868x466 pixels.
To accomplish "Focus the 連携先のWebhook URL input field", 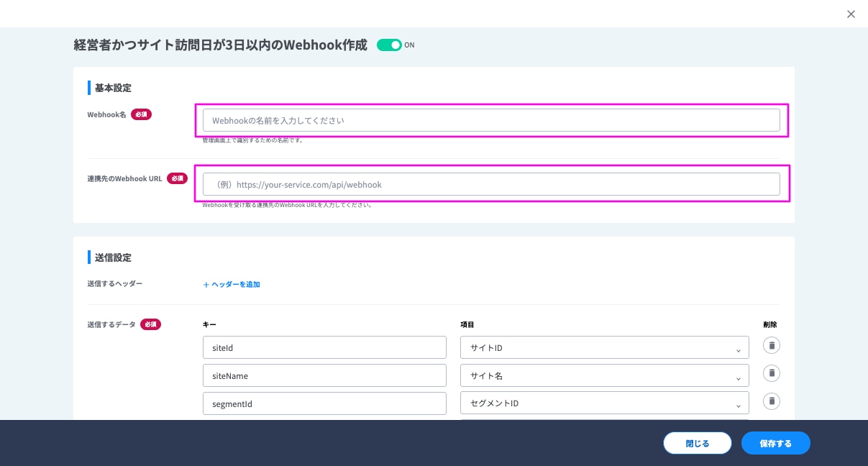I will (491, 184).
